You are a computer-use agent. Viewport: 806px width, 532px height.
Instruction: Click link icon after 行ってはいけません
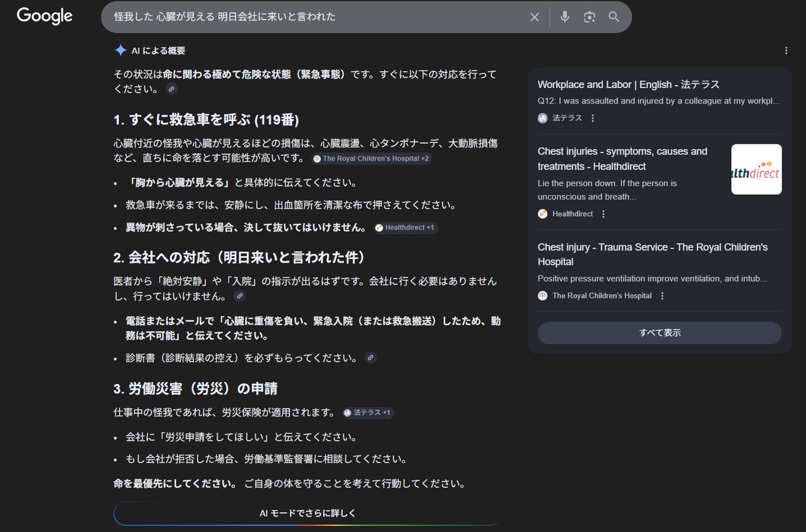click(x=239, y=296)
